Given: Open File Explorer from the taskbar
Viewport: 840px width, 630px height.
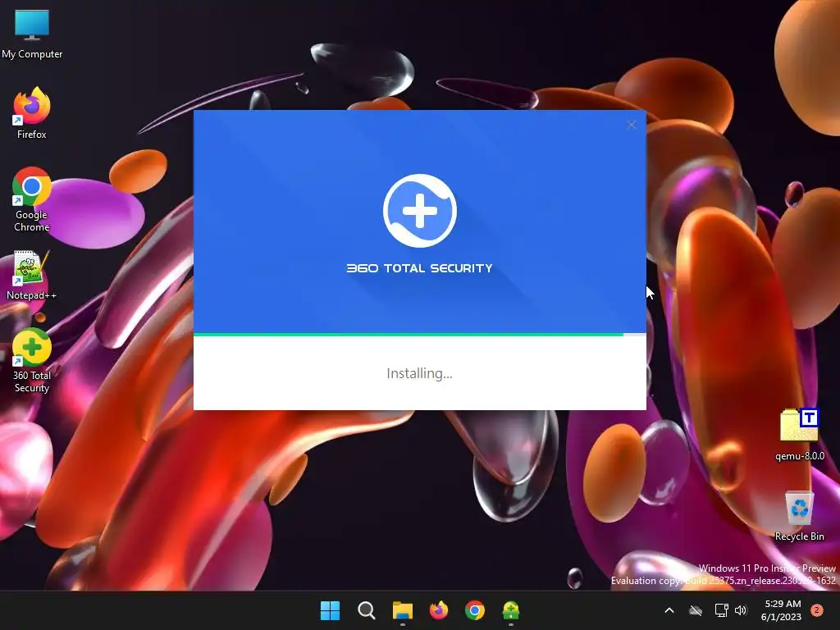Looking at the screenshot, I should click(x=402, y=610).
